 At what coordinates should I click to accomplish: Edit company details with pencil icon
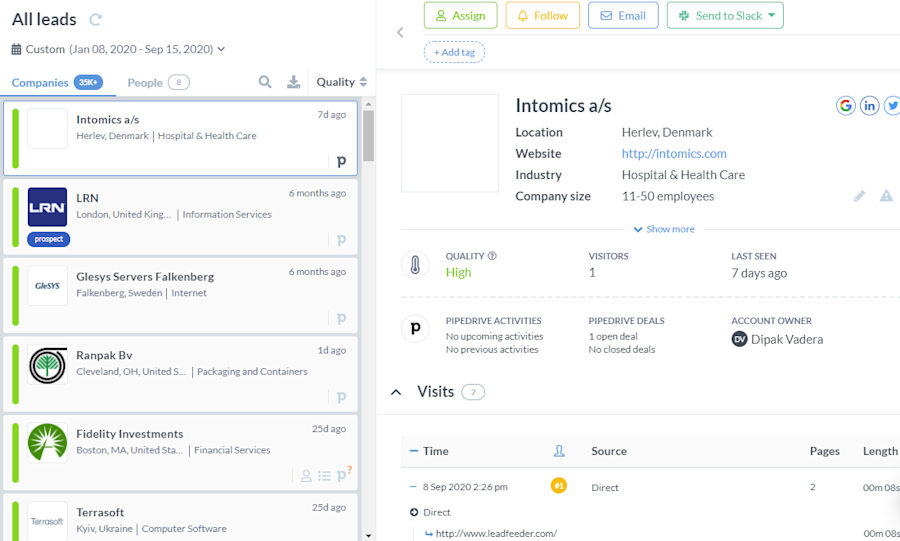point(859,196)
